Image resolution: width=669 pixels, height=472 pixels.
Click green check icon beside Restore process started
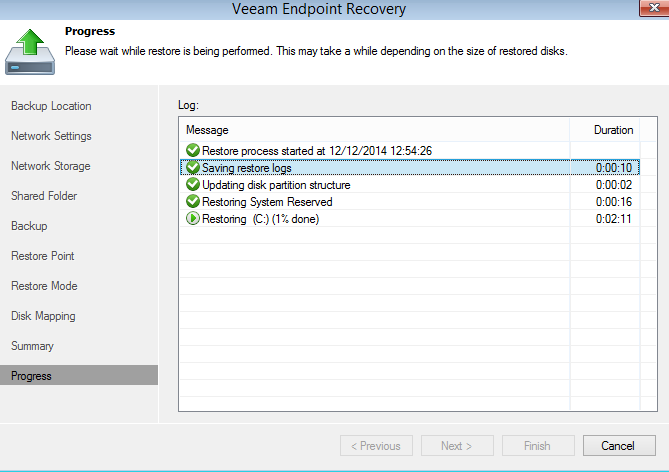click(x=193, y=150)
